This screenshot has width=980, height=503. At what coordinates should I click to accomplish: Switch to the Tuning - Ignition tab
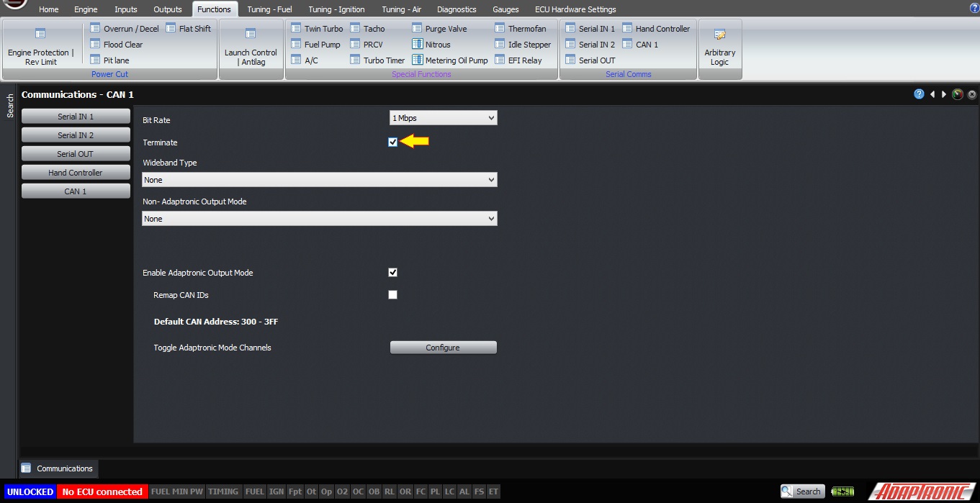coord(336,9)
